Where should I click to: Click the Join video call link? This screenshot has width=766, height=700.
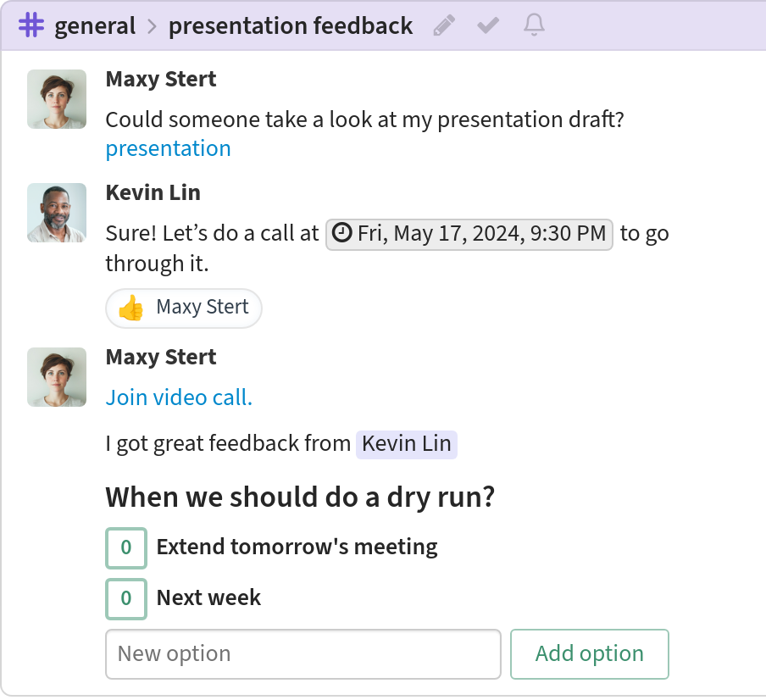[x=179, y=397]
